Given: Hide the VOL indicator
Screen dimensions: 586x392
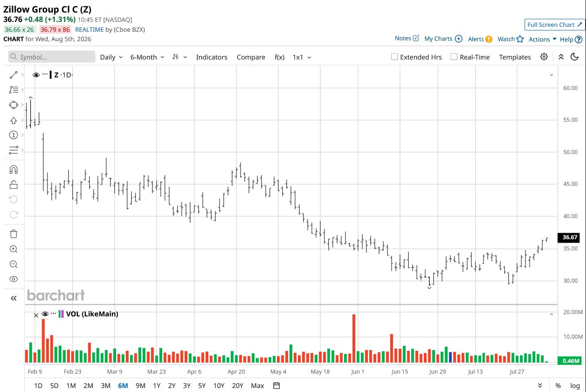Looking at the screenshot, I should 45,314.
